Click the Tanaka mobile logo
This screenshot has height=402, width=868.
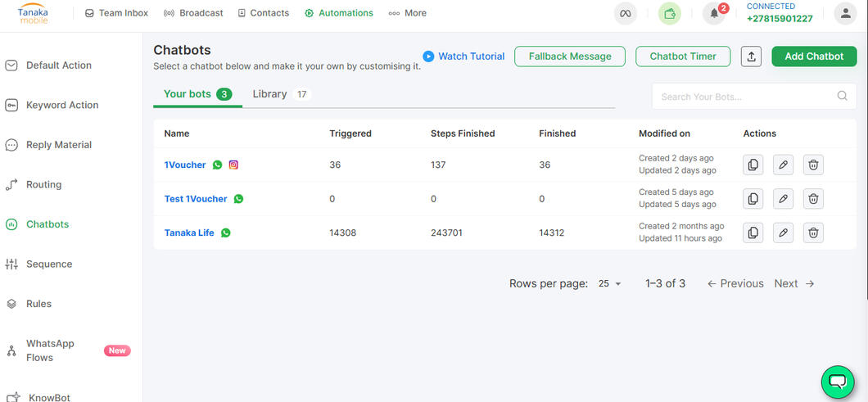[34, 13]
